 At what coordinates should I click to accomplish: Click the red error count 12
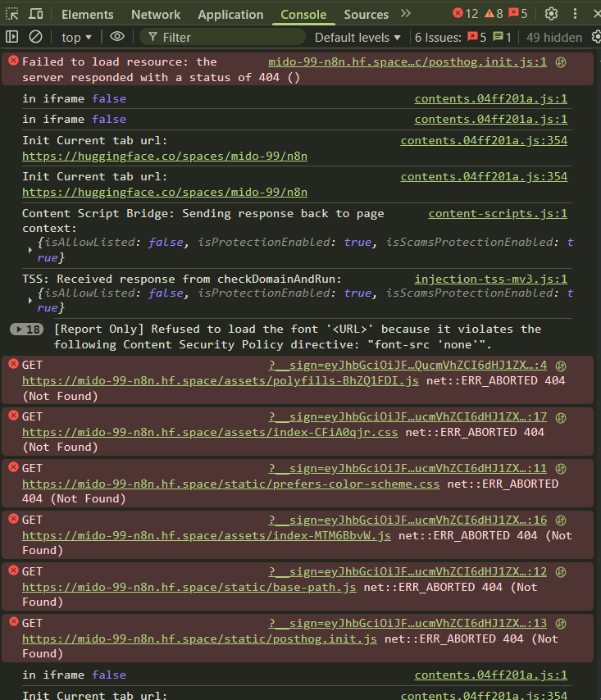[x=465, y=13]
